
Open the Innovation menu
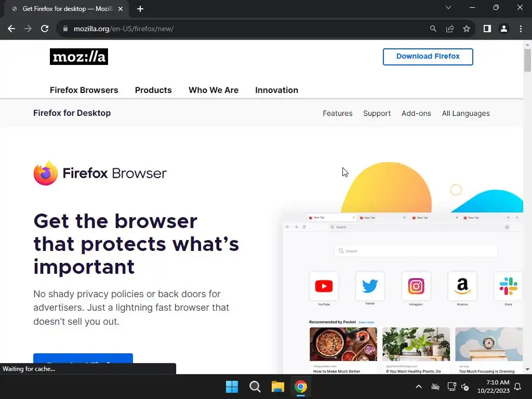[x=276, y=90]
